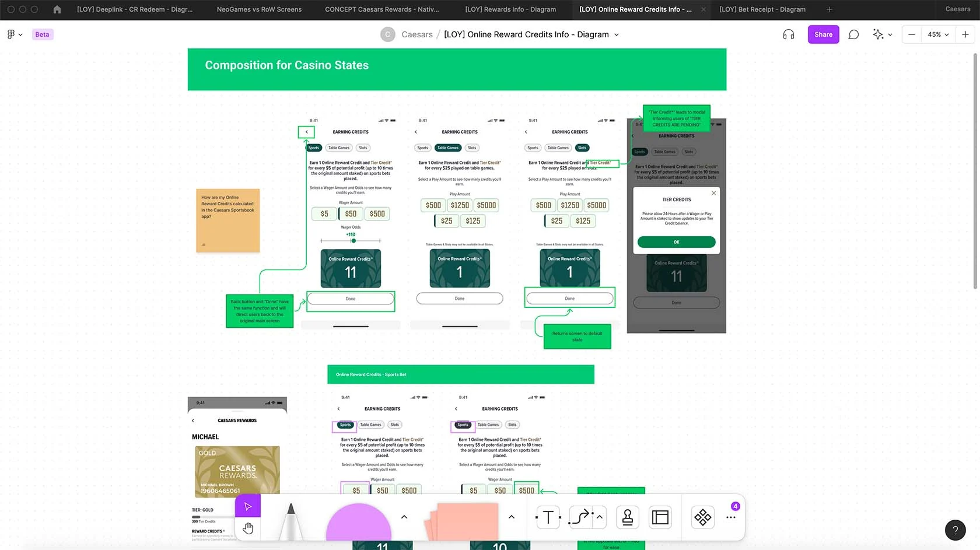Screen dimensions: 980x550
Task: Expand the connector options chevron
Action: pyautogui.click(x=599, y=517)
